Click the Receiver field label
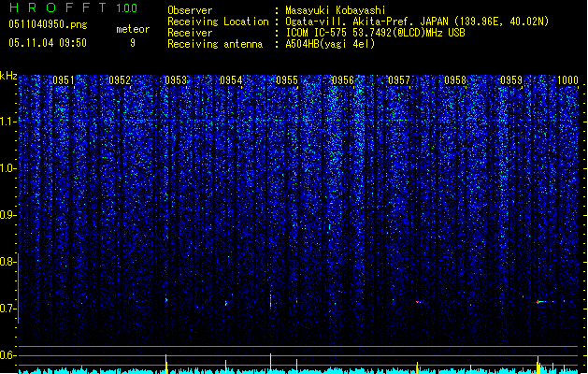 click(190, 33)
